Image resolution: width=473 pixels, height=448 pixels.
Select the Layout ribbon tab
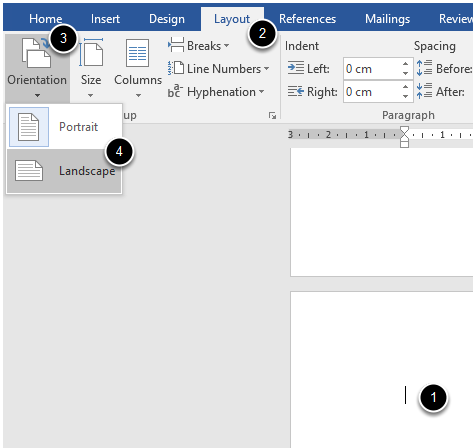click(232, 19)
